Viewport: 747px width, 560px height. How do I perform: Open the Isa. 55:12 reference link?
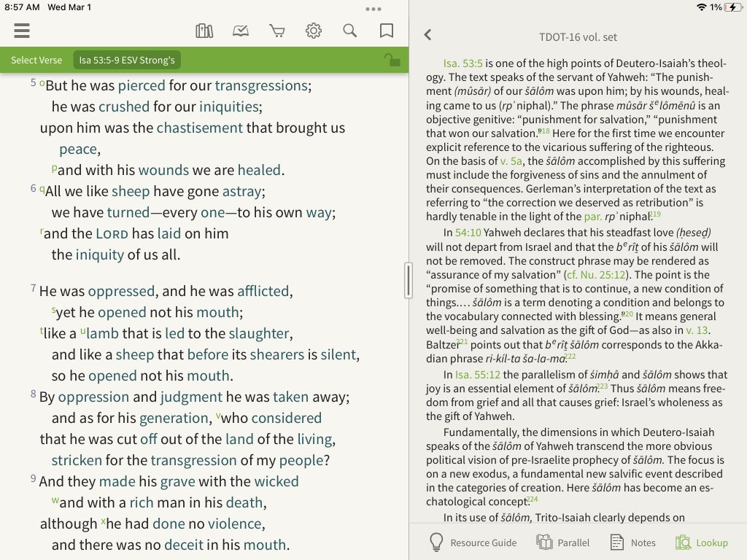(477, 375)
